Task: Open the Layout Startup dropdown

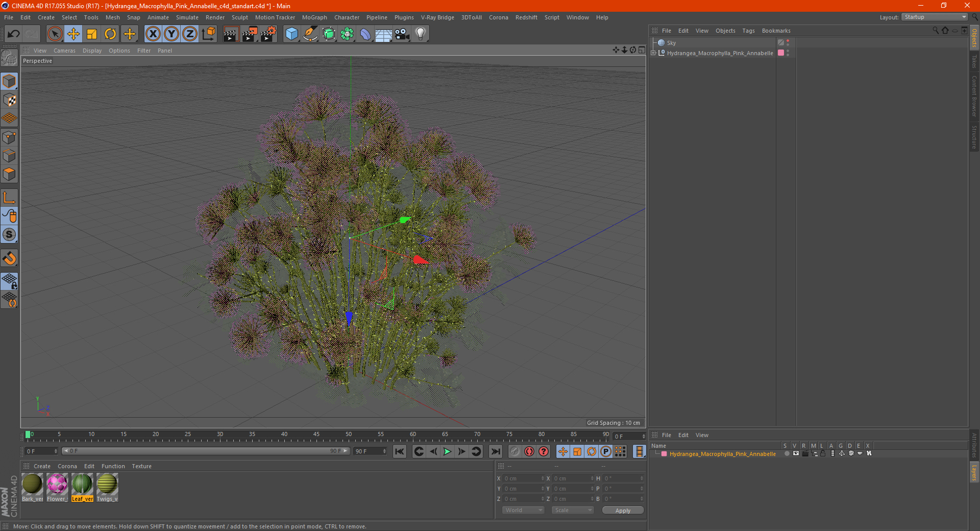Action: coord(935,17)
